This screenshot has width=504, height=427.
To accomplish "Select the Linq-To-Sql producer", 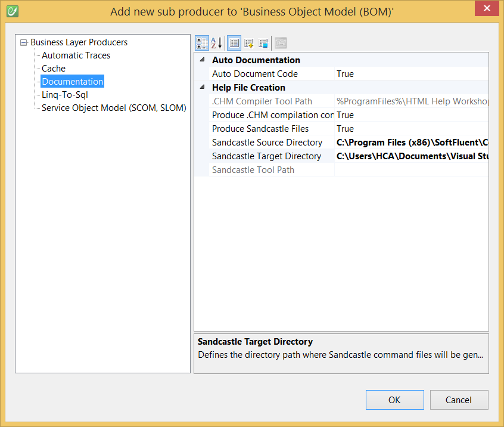I will click(x=65, y=95).
